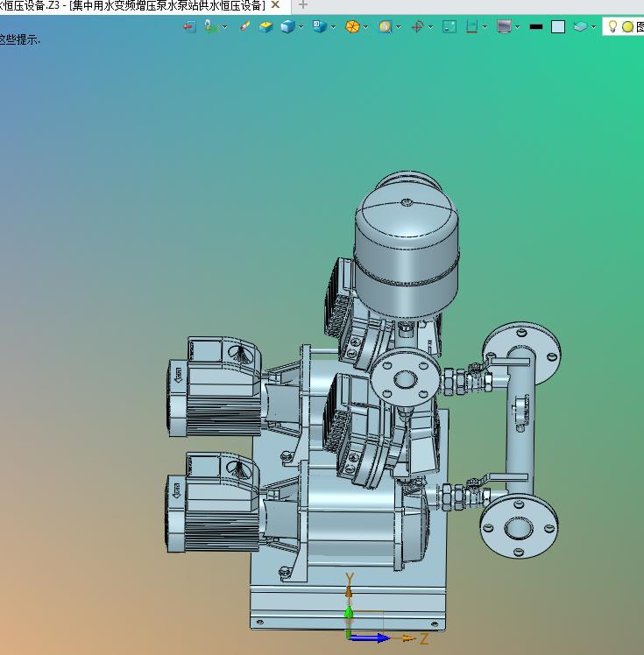
Task: Open the zoom tool dropdown arrow
Action: [x=398, y=27]
